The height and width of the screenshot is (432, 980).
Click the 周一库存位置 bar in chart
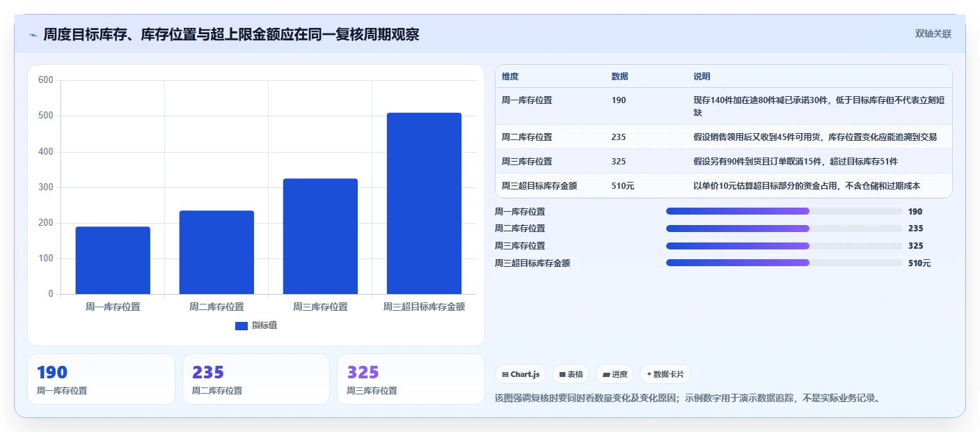[113, 261]
